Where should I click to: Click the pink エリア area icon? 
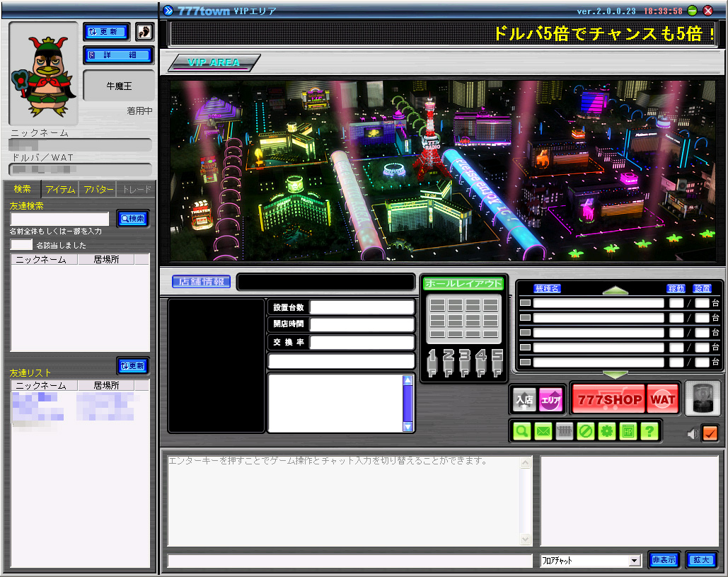point(551,399)
